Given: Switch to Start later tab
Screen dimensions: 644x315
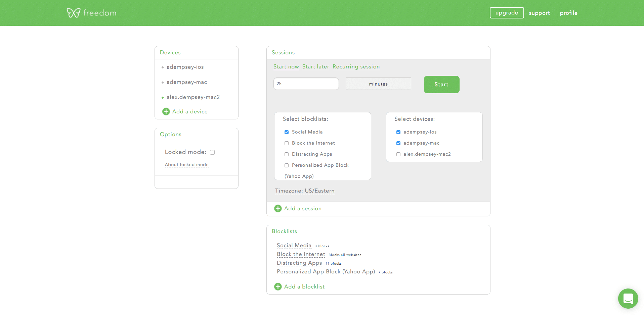Looking at the screenshot, I should [315, 66].
